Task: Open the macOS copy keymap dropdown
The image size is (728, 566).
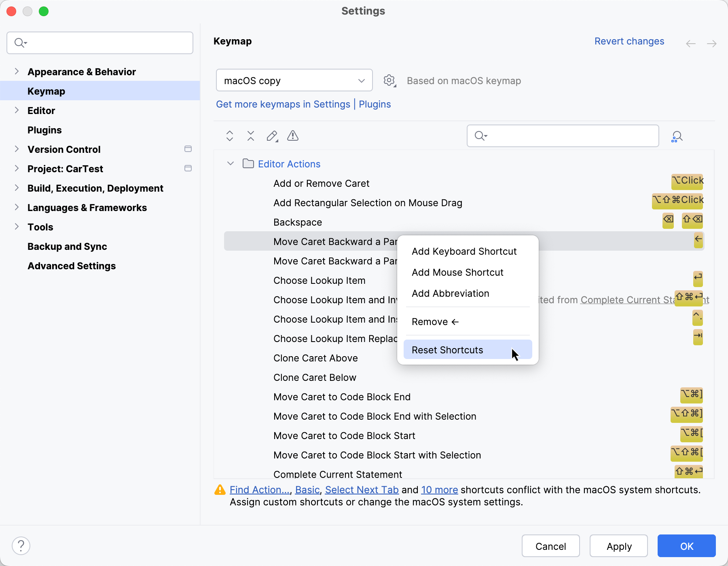Action: coord(294,80)
